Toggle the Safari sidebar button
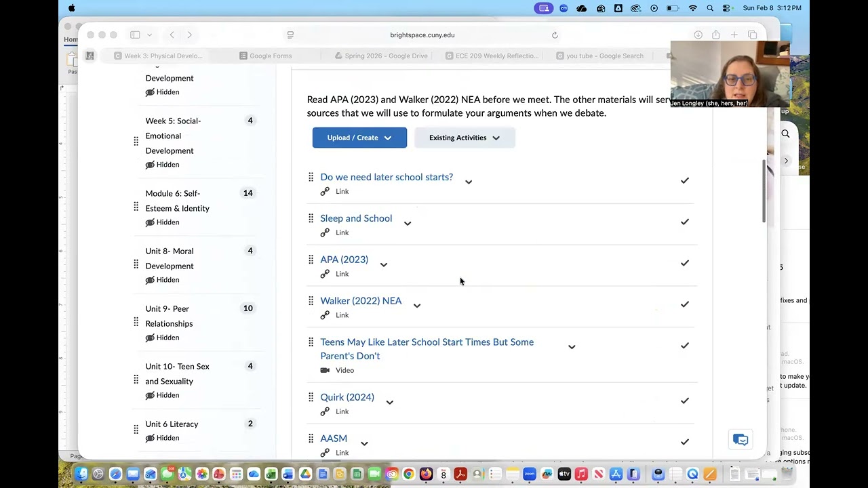 tap(135, 35)
